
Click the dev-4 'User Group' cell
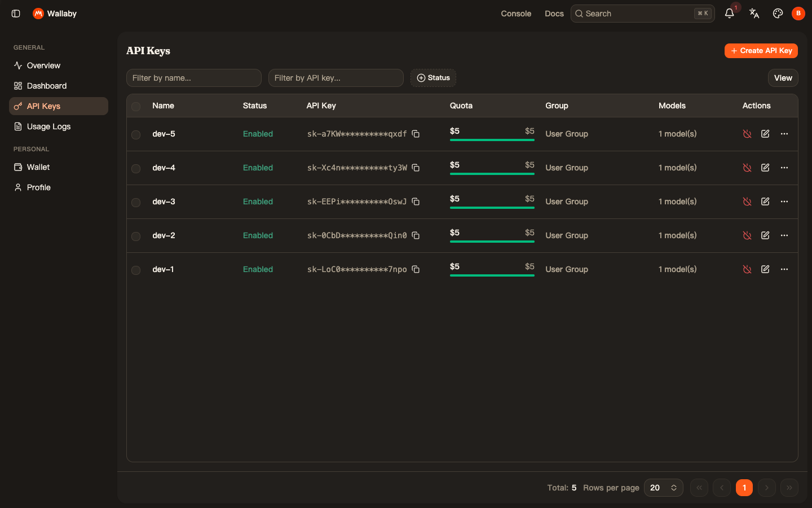tap(567, 168)
